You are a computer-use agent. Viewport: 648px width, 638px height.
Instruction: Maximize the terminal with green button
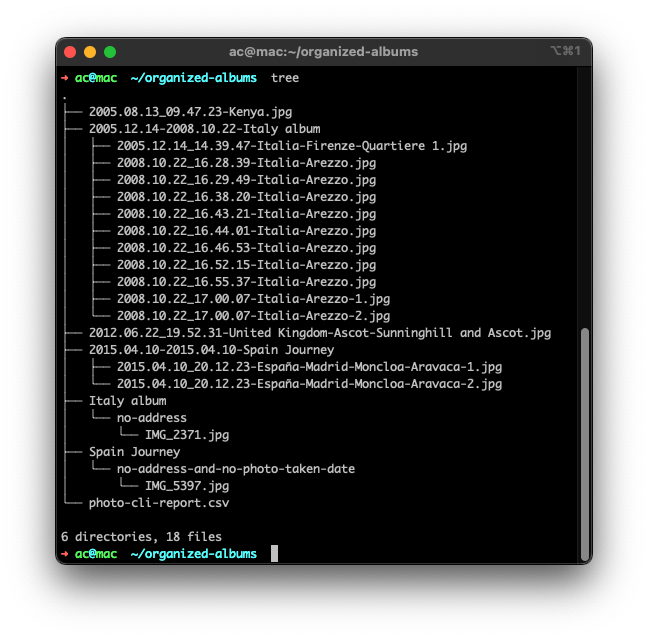click(x=110, y=52)
